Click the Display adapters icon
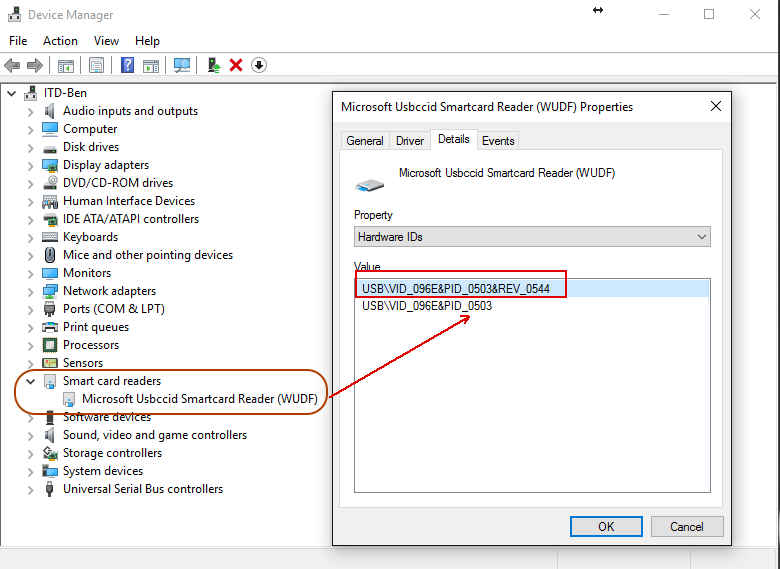 click(50, 165)
